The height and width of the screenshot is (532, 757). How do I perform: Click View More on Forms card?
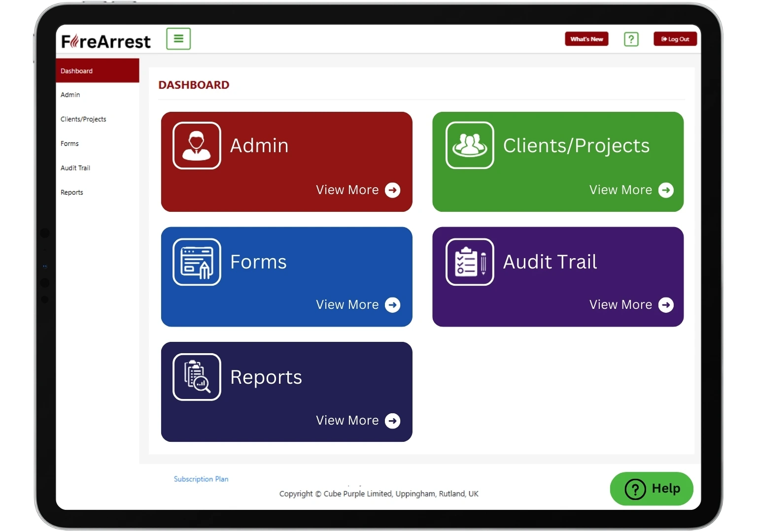point(347,305)
